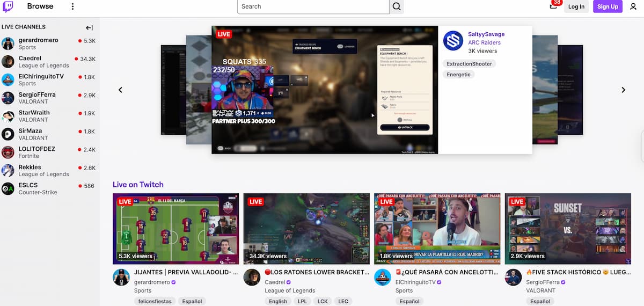Open the user profile icon

(x=633, y=6)
